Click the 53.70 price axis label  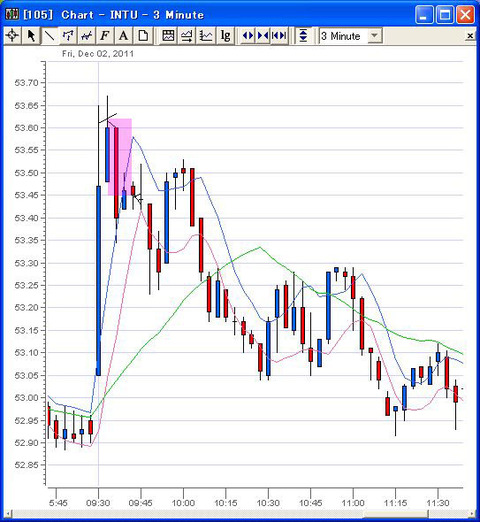[x=27, y=82]
